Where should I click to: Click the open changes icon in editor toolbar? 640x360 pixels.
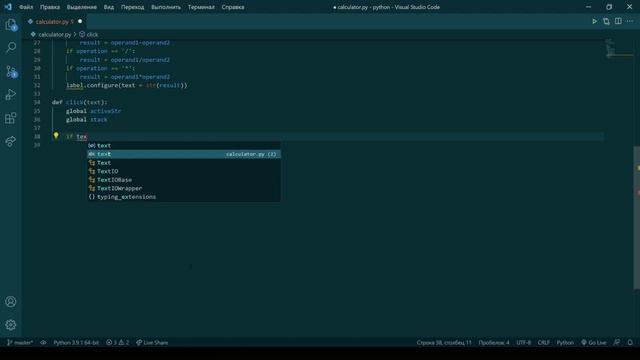pos(606,21)
